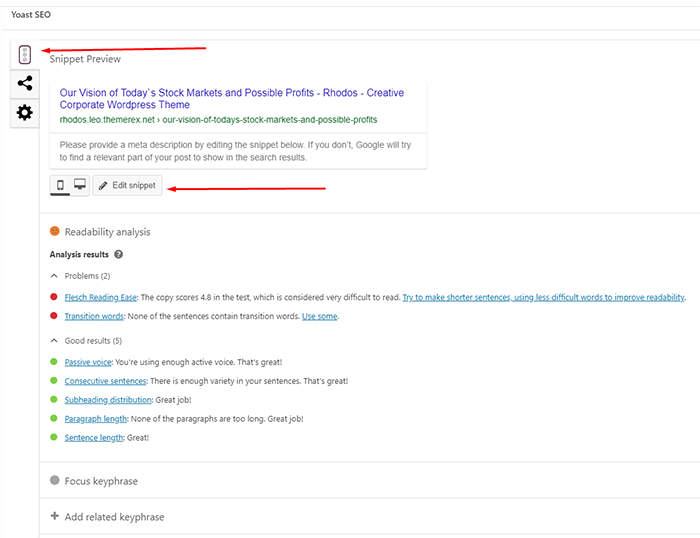
Task: Click the orange Readability analysis face icon
Action: click(x=54, y=231)
